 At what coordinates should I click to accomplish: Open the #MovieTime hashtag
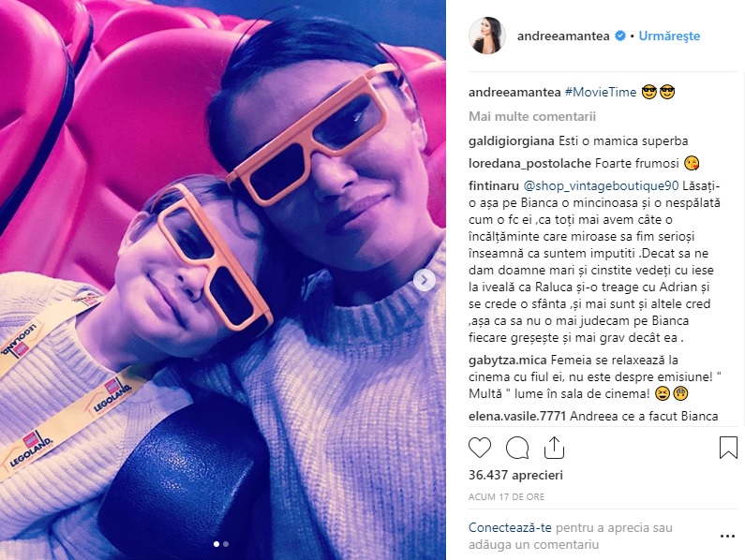[x=600, y=92]
